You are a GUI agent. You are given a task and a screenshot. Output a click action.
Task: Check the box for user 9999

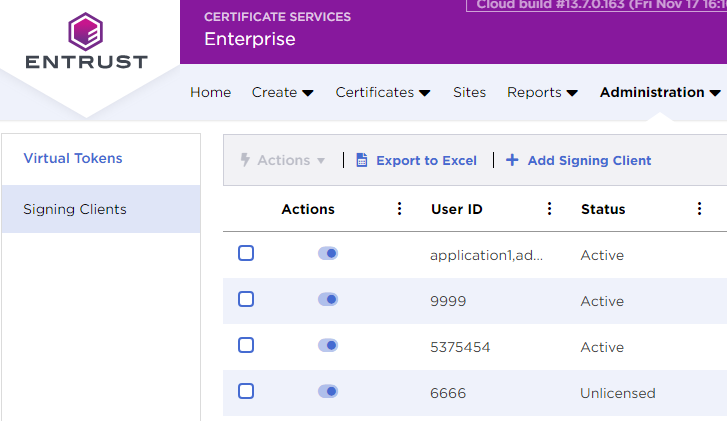[246, 300]
